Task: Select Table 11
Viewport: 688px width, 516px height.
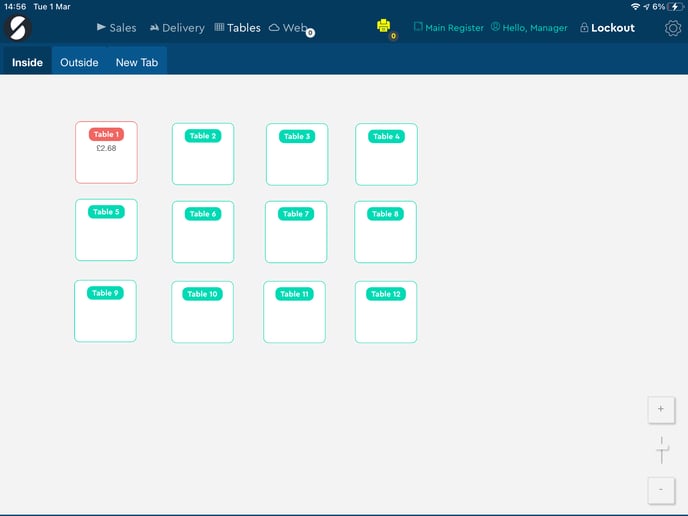Action: [294, 312]
